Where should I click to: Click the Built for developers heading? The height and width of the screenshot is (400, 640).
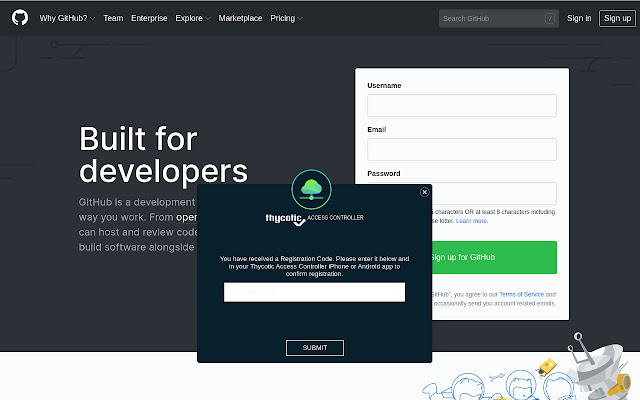163,155
